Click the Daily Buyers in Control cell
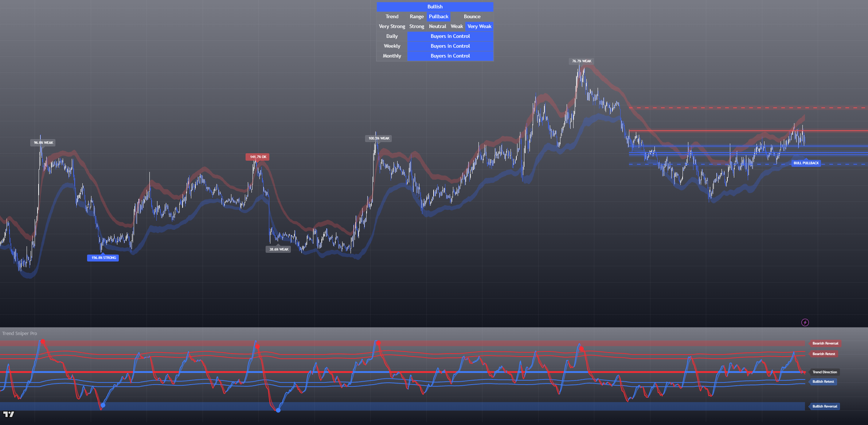The height and width of the screenshot is (425, 868). click(450, 36)
